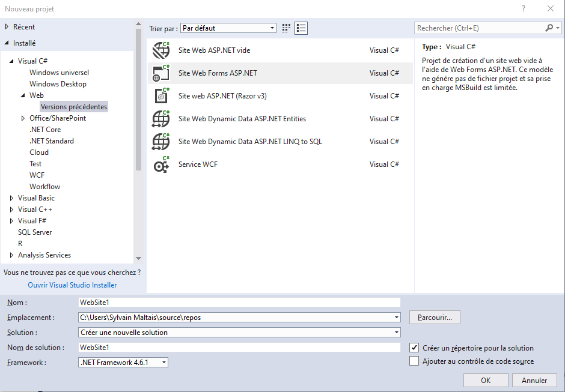The width and height of the screenshot is (565, 392).
Task: Select Windows Desktop in the tree
Action: [58, 84]
